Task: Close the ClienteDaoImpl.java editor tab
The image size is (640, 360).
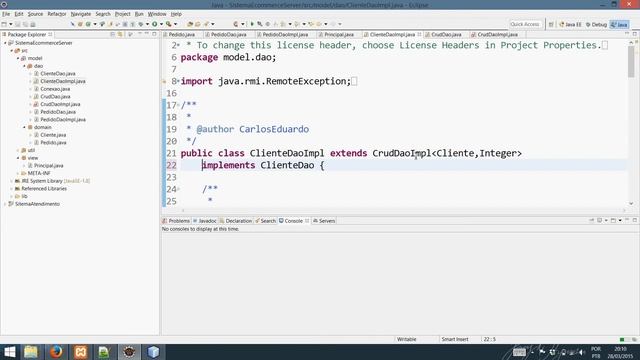Action: click(419, 35)
